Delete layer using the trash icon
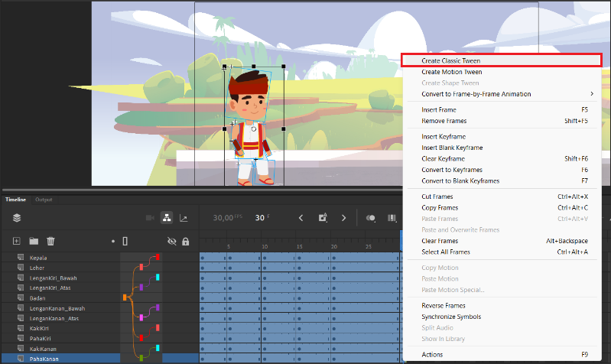The height and width of the screenshot is (364, 611). [50, 241]
